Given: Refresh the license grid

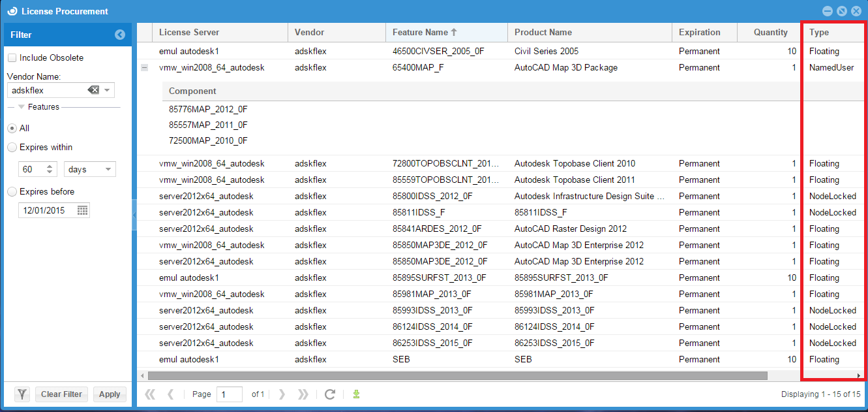Looking at the screenshot, I should click(330, 394).
